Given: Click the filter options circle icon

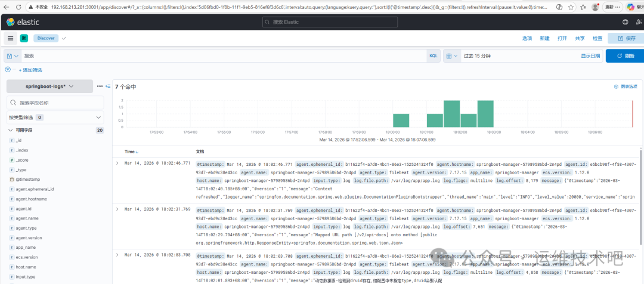Looking at the screenshot, I should (x=8, y=69).
